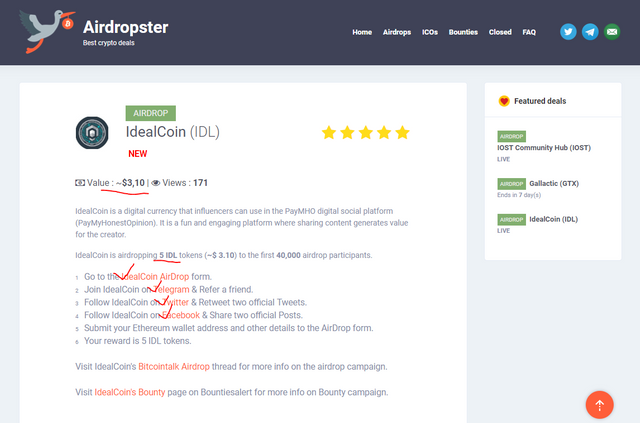Click the money icon next to Value
Image resolution: width=640 pixels, height=423 pixels.
(x=80, y=183)
